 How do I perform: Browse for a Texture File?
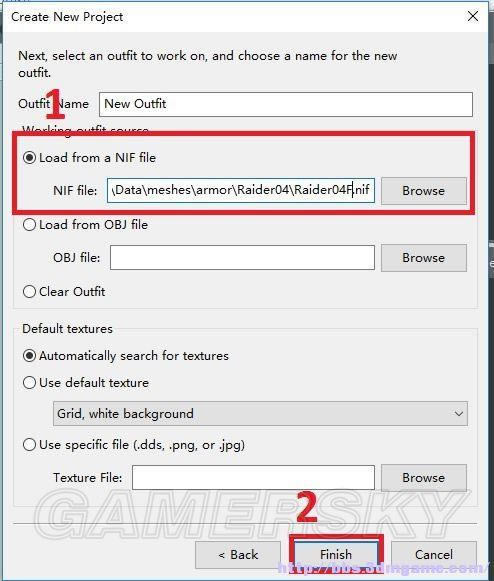pyautogui.click(x=424, y=478)
